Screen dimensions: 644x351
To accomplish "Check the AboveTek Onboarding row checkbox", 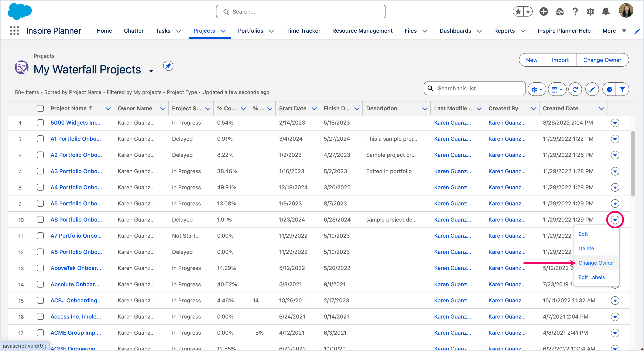I will click(x=40, y=268).
